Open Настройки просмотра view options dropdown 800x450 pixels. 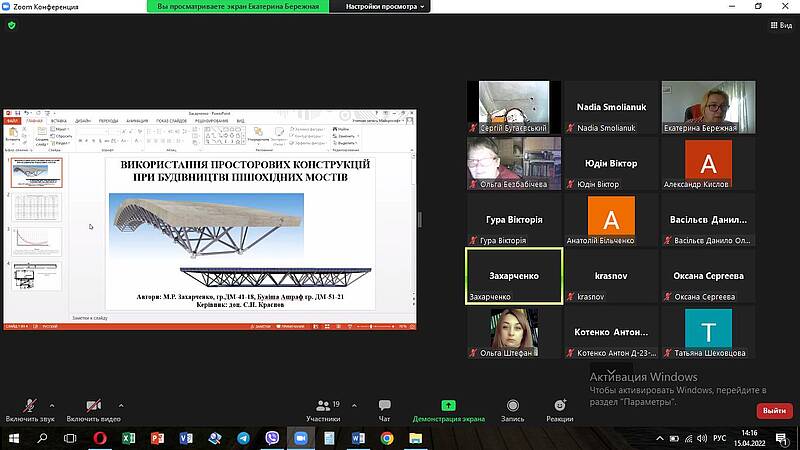385,6
